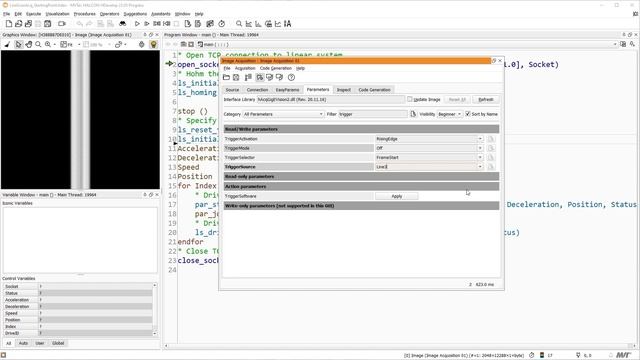Click reset icon for TriggerSource row
The width and height of the screenshot is (640, 360).
(x=491, y=167)
